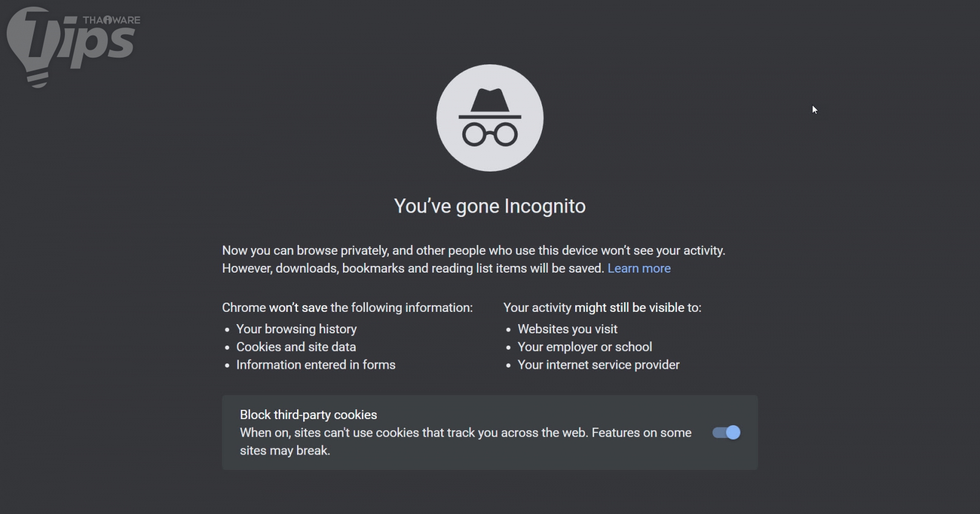Click the "Websites you visit" bullet item
The height and width of the screenshot is (514, 980).
point(567,329)
